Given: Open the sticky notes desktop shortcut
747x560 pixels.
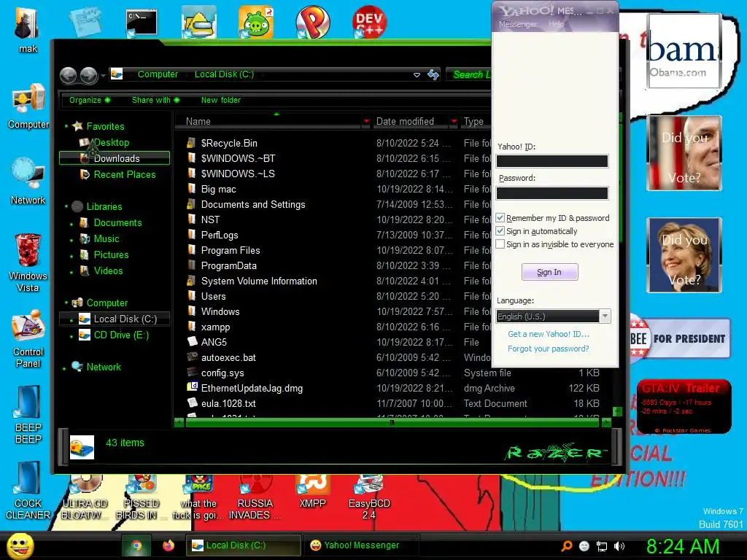Looking at the screenshot, I should point(85,21).
